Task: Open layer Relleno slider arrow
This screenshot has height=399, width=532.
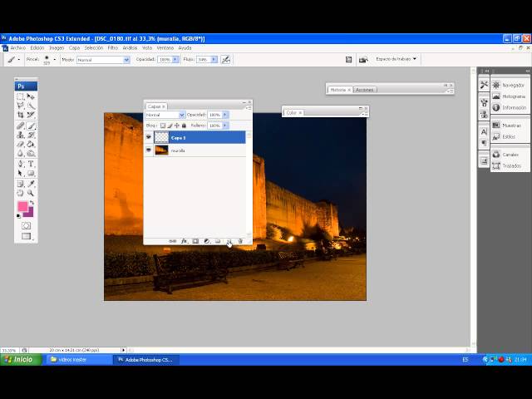Action: 225,126
